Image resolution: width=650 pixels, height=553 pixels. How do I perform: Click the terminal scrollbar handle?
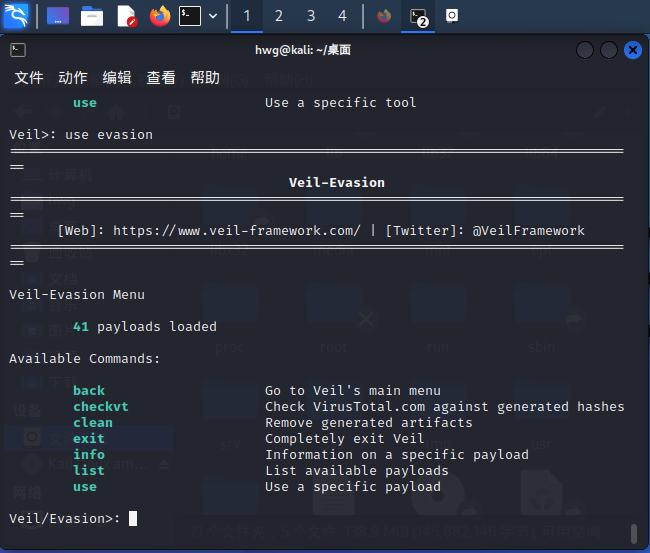(634, 534)
